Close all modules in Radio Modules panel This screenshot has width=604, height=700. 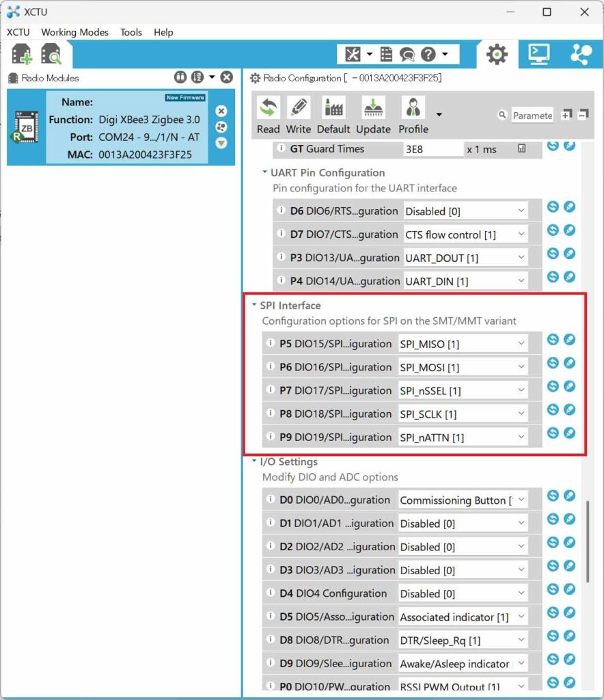click(227, 77)
